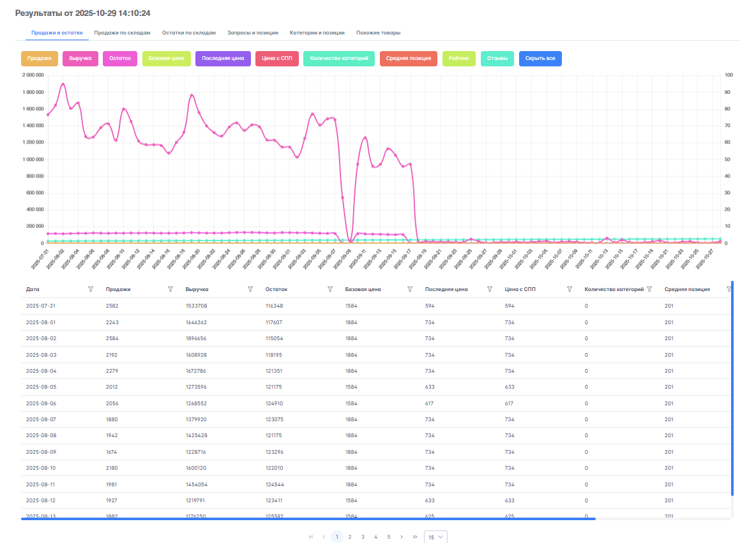Click filter icon in Дата column header

coord(91,289)
